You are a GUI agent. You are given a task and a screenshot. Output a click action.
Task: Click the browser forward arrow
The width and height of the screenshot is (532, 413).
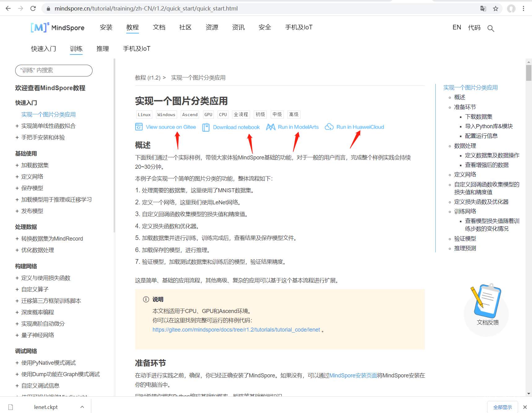[20, 8]
